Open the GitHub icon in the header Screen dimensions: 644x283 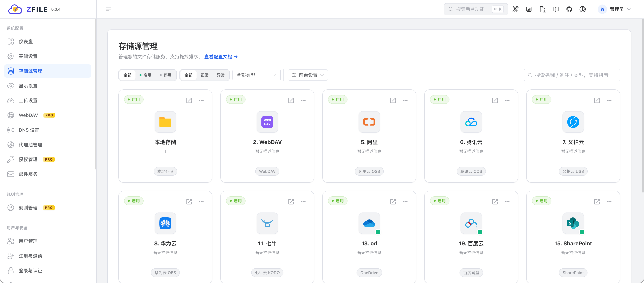click(569, 9)
